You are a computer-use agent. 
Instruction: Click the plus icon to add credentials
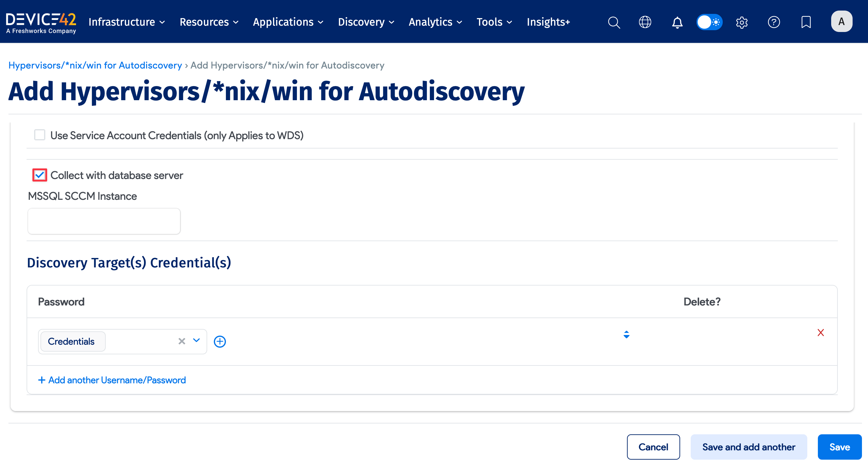coord(220,341)
